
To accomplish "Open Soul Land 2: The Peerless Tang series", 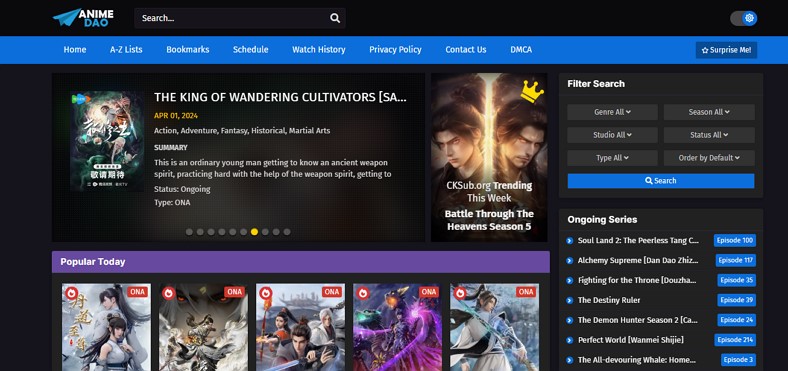I will pos(638,240).
